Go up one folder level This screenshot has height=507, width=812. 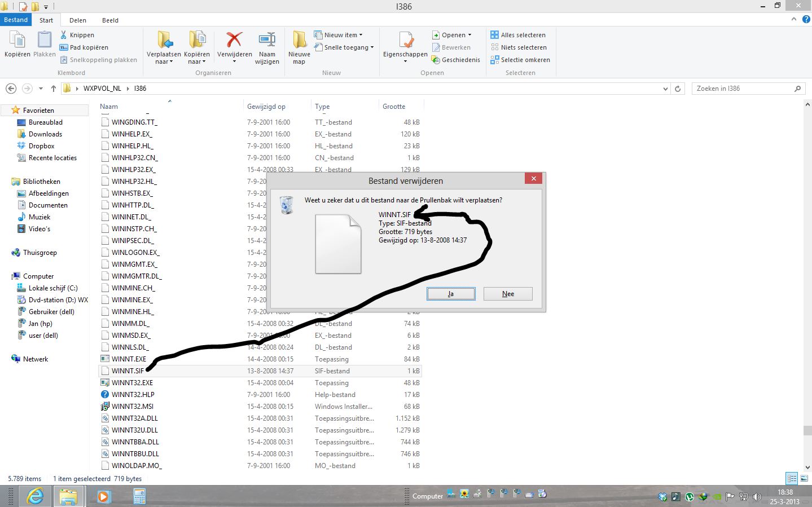54,89
